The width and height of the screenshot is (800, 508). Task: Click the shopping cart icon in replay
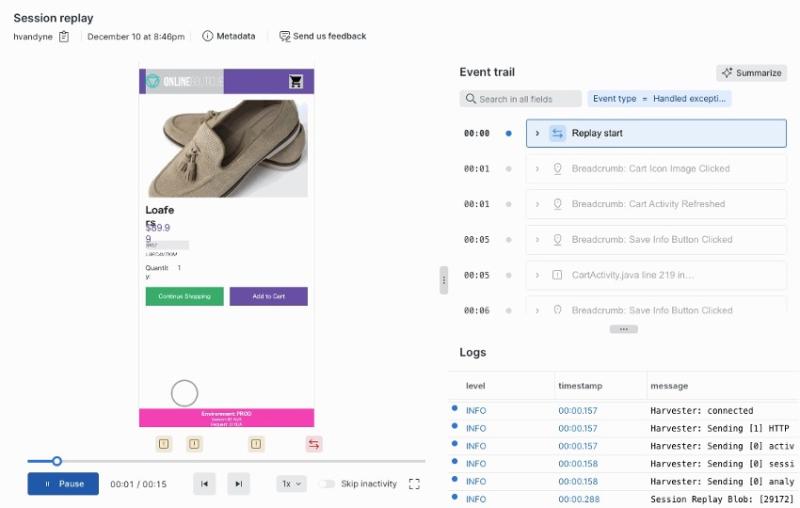[296, 82]
